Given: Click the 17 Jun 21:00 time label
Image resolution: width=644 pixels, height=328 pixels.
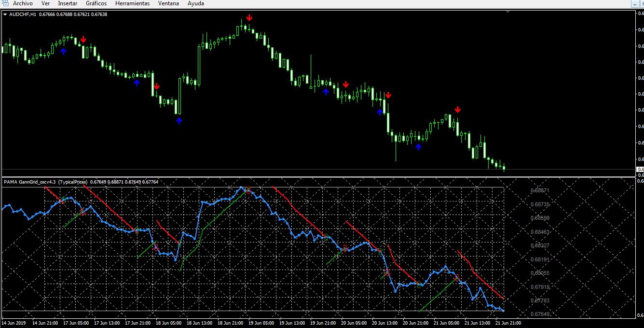Looking at the screenshot, I should pyautogui.click(x=137, y=323).
